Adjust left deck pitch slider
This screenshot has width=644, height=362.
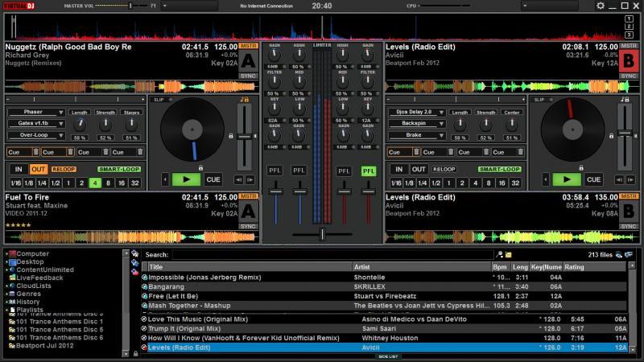pos(245,137)
